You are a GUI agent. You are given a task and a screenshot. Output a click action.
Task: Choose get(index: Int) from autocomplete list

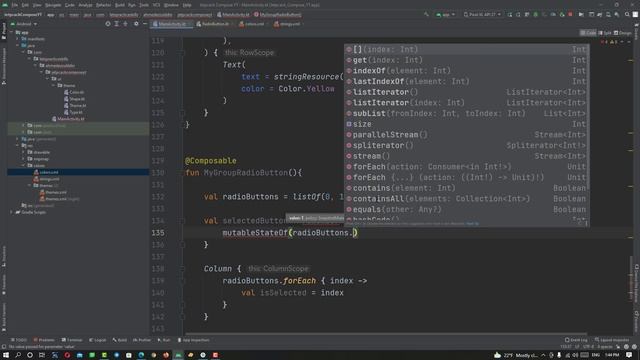[466, 60]
